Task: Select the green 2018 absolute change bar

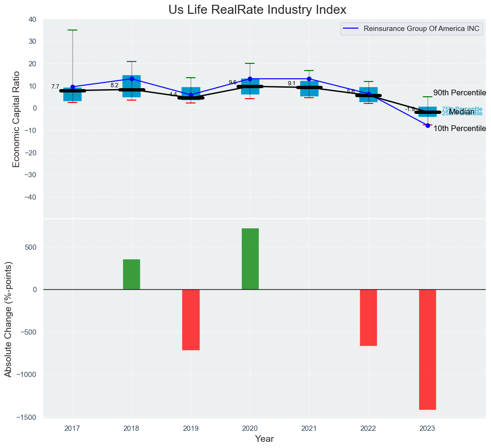Action: click(132, 275)
